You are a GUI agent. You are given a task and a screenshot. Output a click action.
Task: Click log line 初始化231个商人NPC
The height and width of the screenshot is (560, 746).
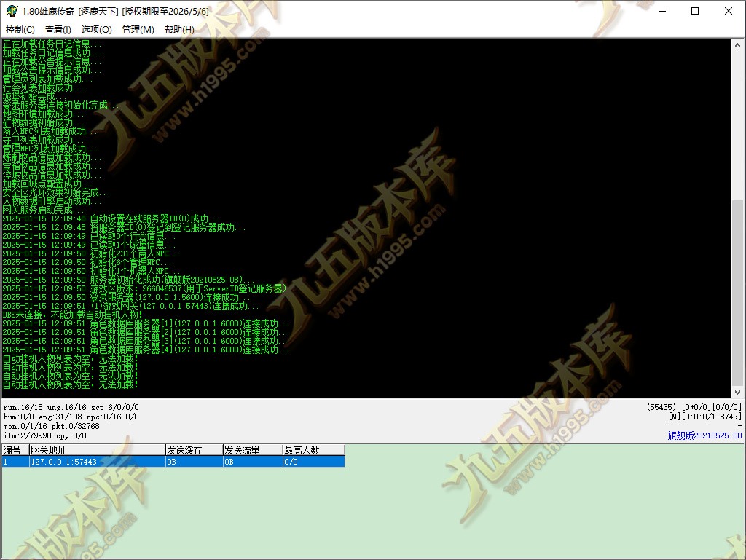click(91, 253)
